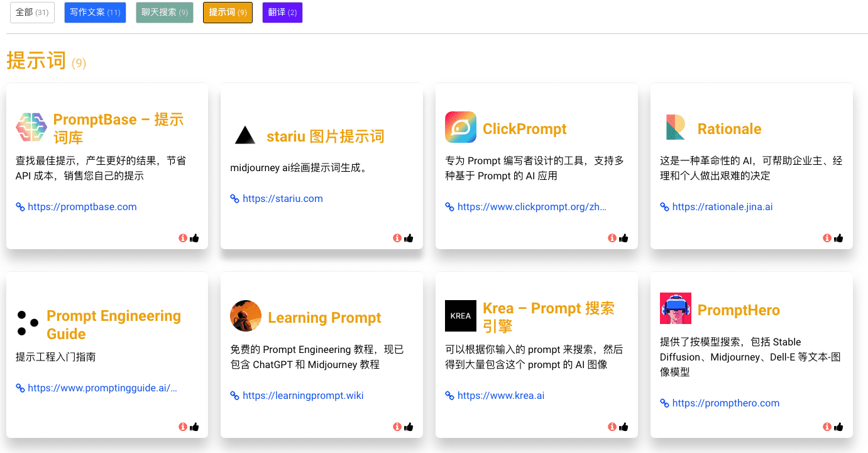This screenshot has width=868, height=453.
Task: Open the https://stariu.com link
Action: pos(283,198)
